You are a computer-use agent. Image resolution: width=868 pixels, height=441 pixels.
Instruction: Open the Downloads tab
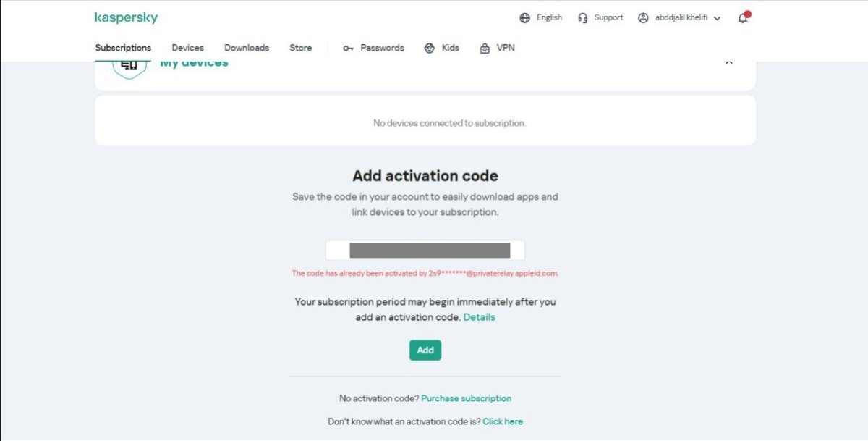pyautogui.click(x=247, y=48)
